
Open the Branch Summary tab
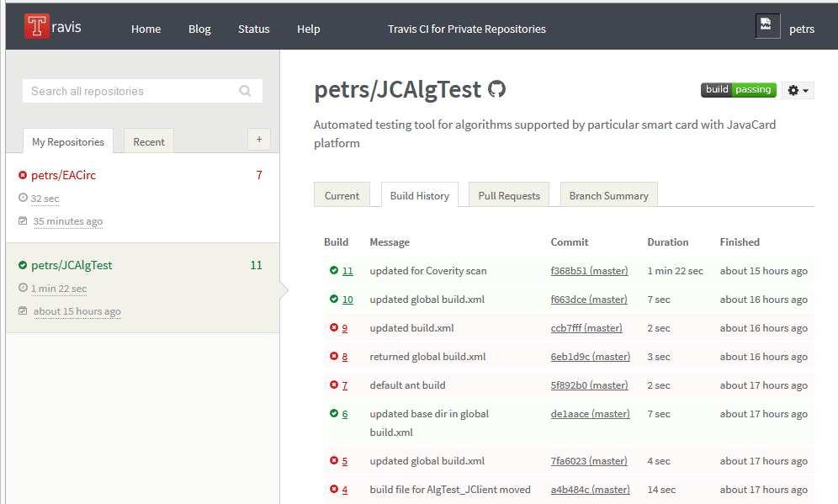(608, 195)
